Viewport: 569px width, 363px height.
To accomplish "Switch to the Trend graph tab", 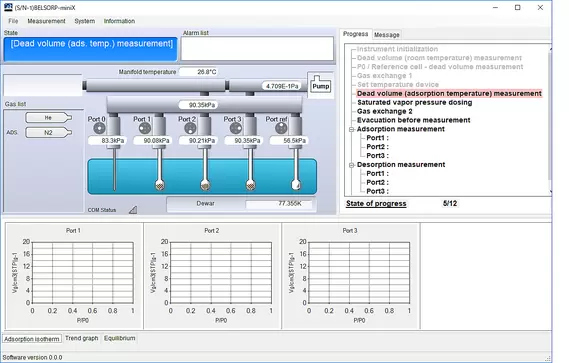I will point(82,338).
